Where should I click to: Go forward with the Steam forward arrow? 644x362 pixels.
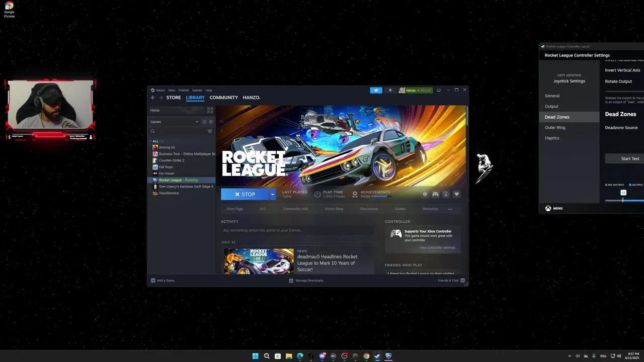(x=160, y=98)
